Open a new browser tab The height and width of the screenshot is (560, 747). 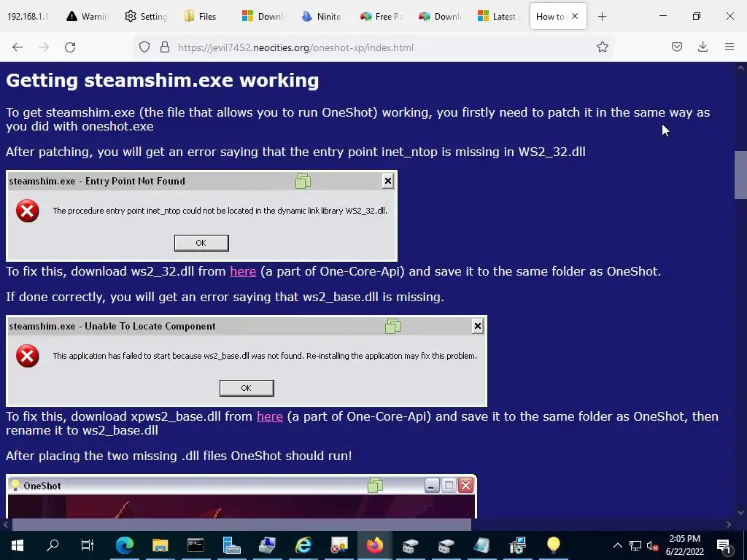click(602, 17)
